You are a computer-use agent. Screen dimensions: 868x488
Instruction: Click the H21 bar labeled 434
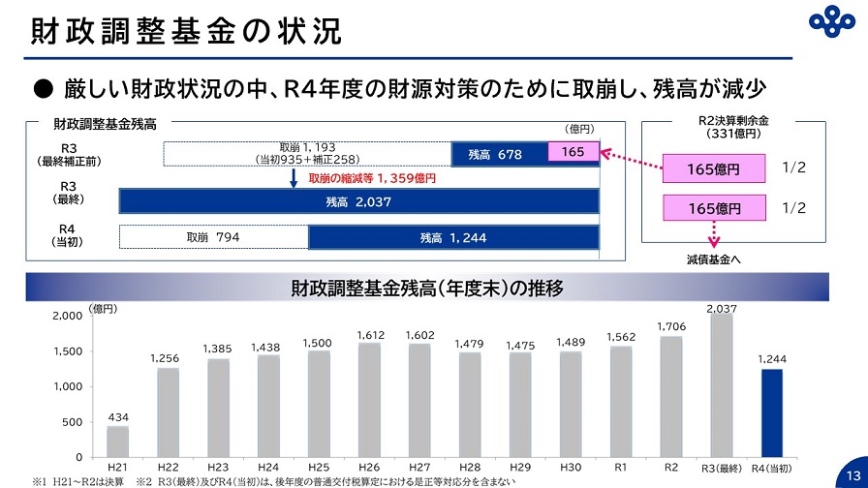click(117, 442)
